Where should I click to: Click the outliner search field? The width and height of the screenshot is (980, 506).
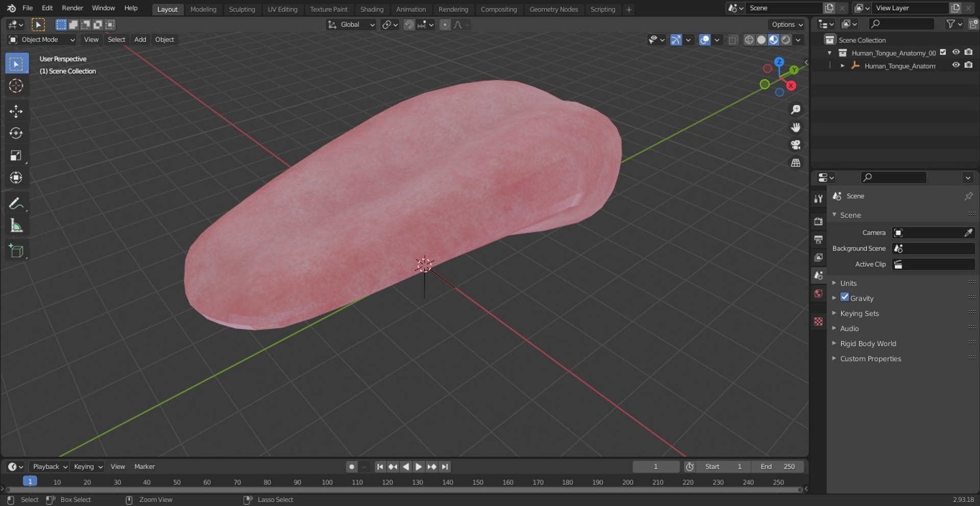(902, 24)
